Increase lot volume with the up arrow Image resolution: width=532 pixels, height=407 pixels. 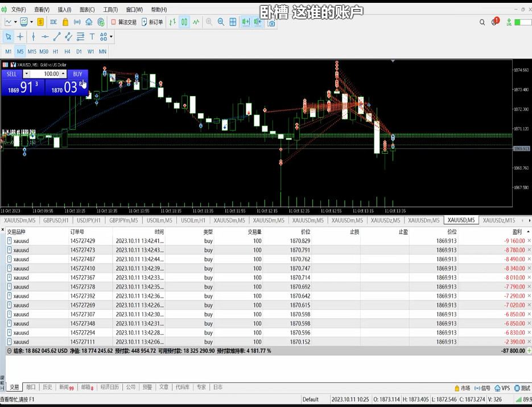point(63,73)
